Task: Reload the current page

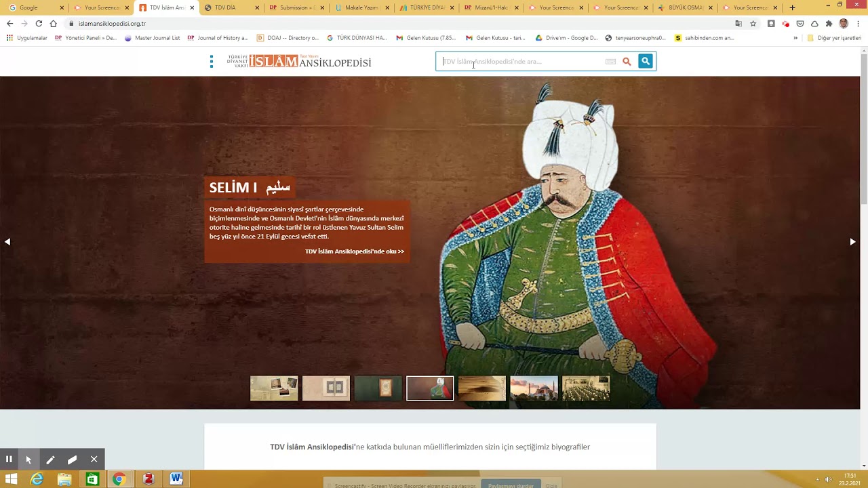Action: (39, 24)
